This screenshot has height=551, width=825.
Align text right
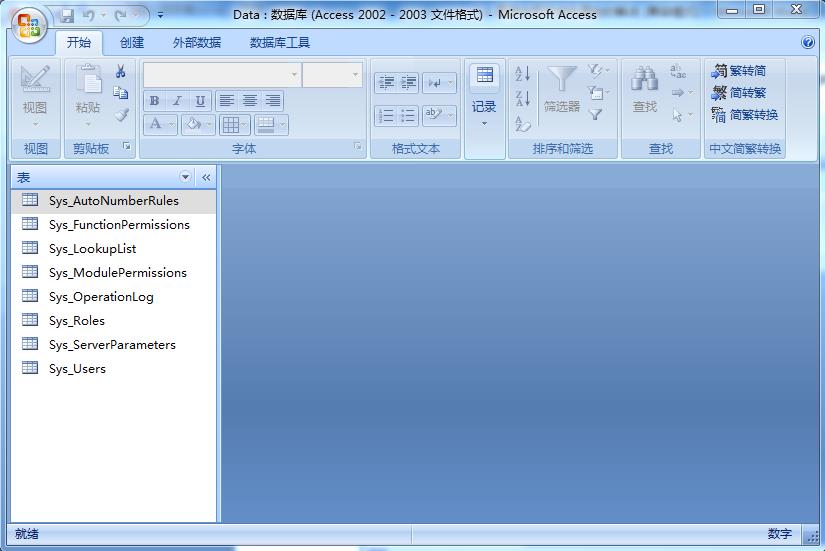(x=273, y=101)
